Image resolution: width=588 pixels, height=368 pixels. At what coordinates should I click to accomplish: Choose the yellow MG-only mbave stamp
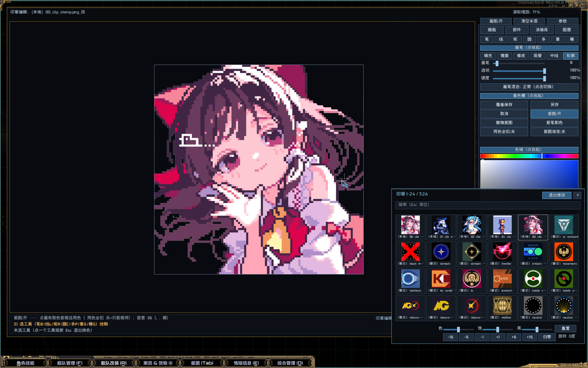[441, 308]
